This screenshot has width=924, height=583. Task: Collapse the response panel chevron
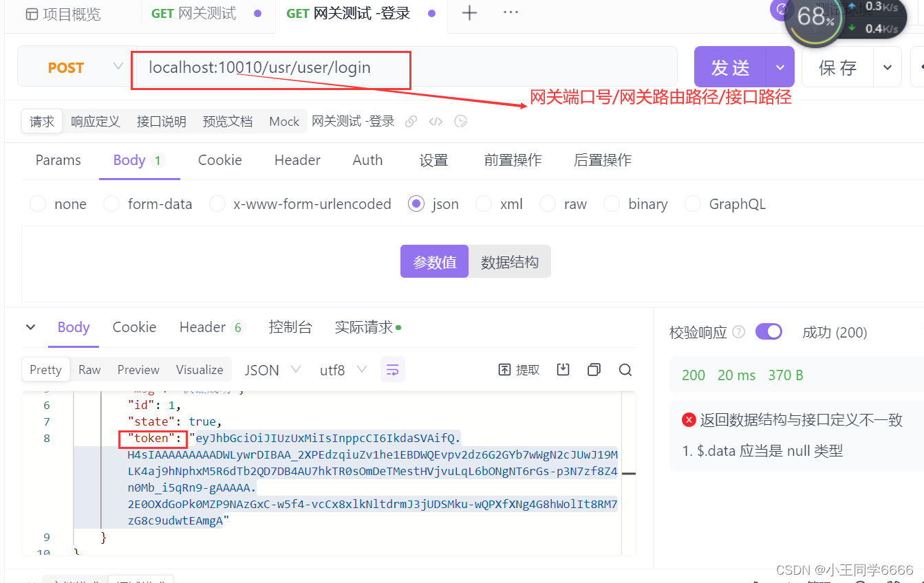click(30, 327)
